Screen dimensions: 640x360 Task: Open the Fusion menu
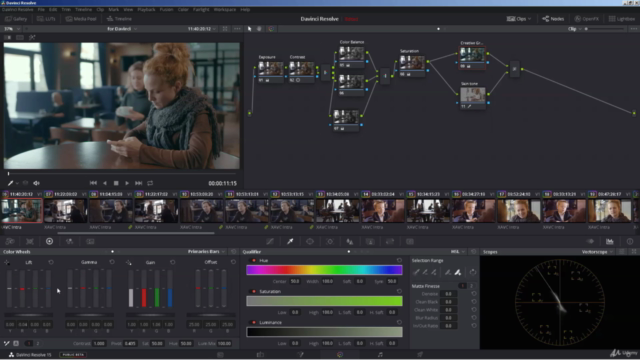[x=166, y=9]
